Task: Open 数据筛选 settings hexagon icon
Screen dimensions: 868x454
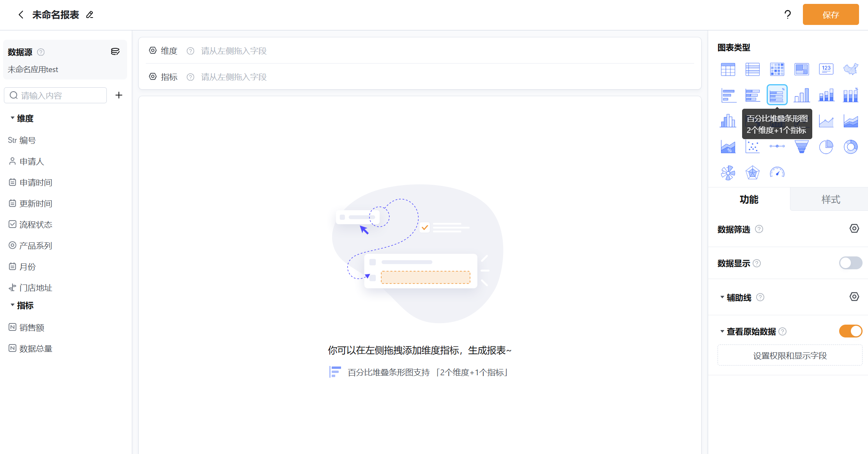Action: click(854, 228)
